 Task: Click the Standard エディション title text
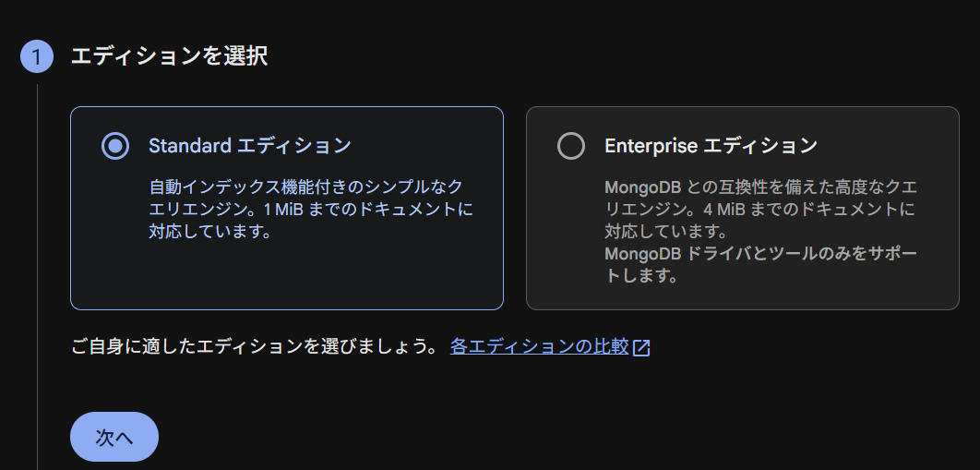pyautogui.click(x=249, y=146)
